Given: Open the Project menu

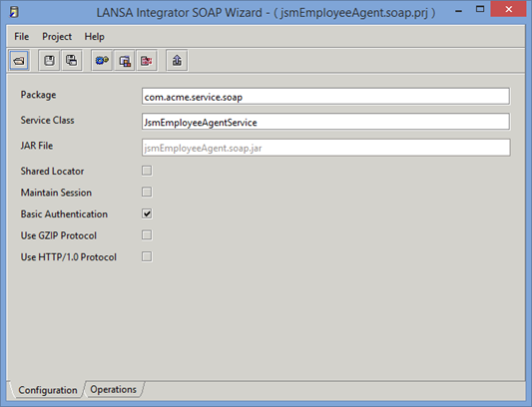Looking at the screenshot, I should click(x=57, y=37).
